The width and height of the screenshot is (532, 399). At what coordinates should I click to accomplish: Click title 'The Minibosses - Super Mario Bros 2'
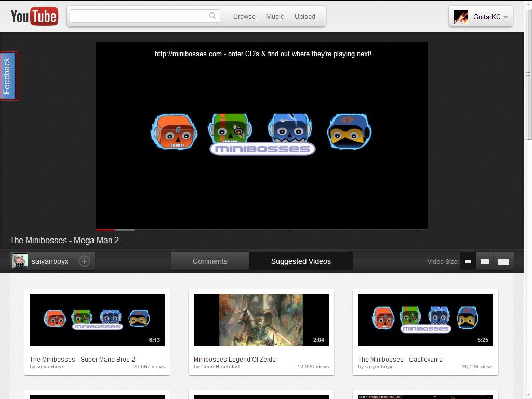click(x=82, y=359)
